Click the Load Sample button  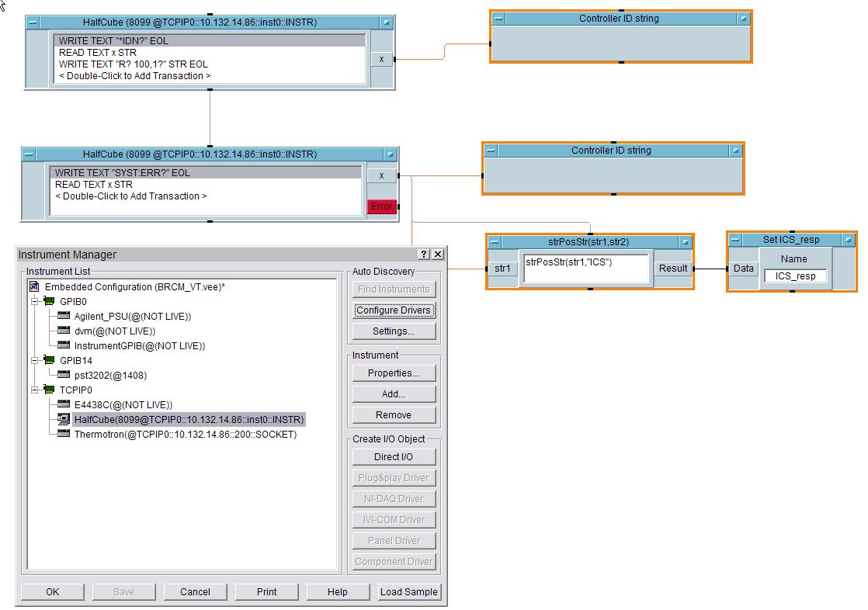[x=409, y=591]
